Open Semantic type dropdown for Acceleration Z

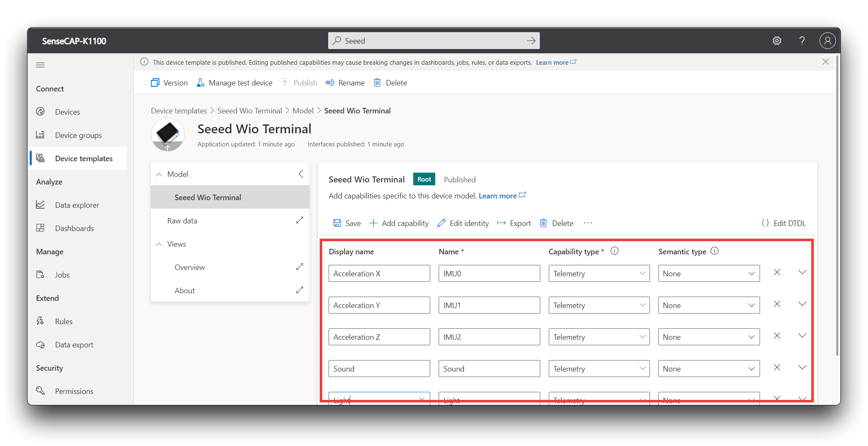coord(709,337)
